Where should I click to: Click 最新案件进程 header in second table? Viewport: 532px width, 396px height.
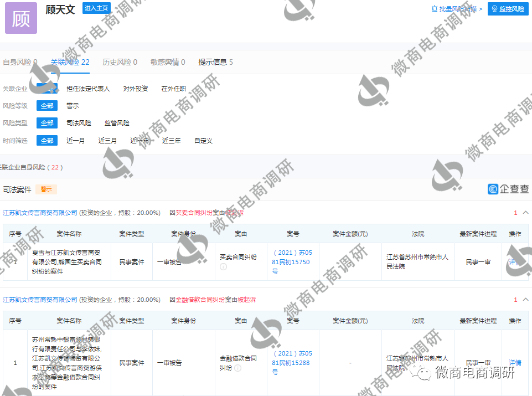point(478,321)
